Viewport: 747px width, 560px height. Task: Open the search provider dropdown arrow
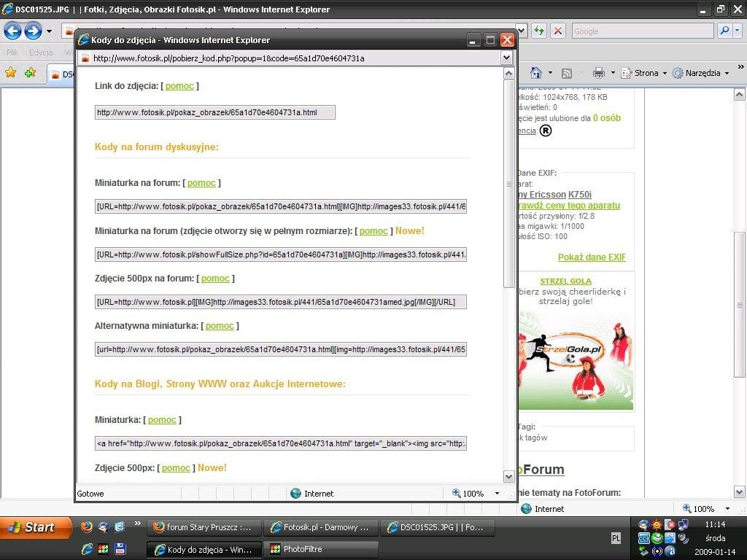tap(738, 31)
